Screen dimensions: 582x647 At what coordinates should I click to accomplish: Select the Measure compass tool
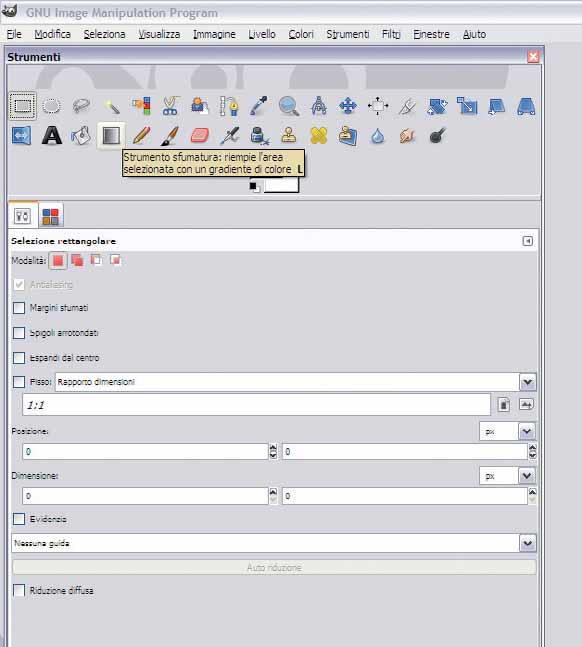coord(319,106)
